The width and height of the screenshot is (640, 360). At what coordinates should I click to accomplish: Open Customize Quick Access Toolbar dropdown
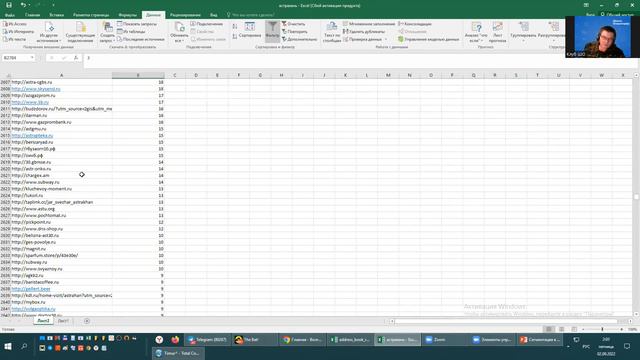(x=53, y=5)
